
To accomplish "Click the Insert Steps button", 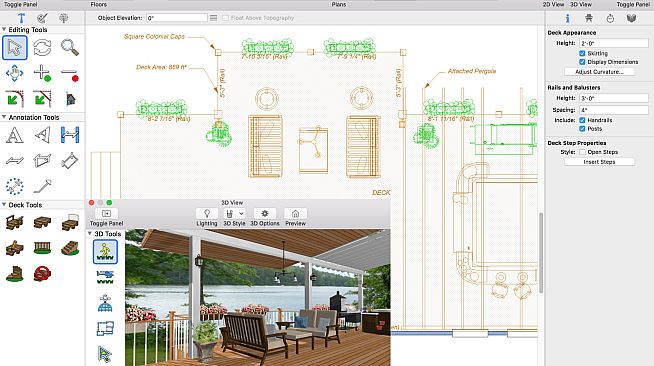I will point(599,162).
